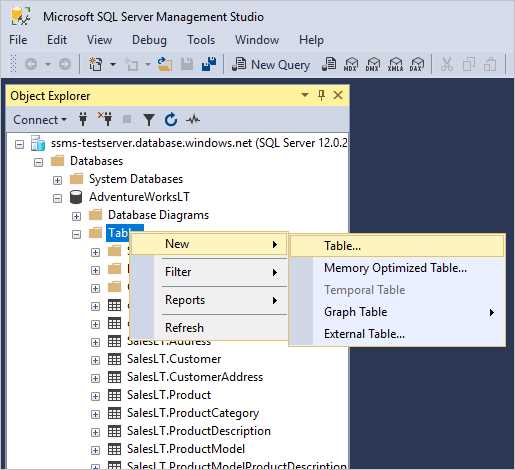Image resolution: width=515 pixels, height=470 pixels.
Task: Open Activity Monitor pulse icon
Action: (x=193, y=119)
